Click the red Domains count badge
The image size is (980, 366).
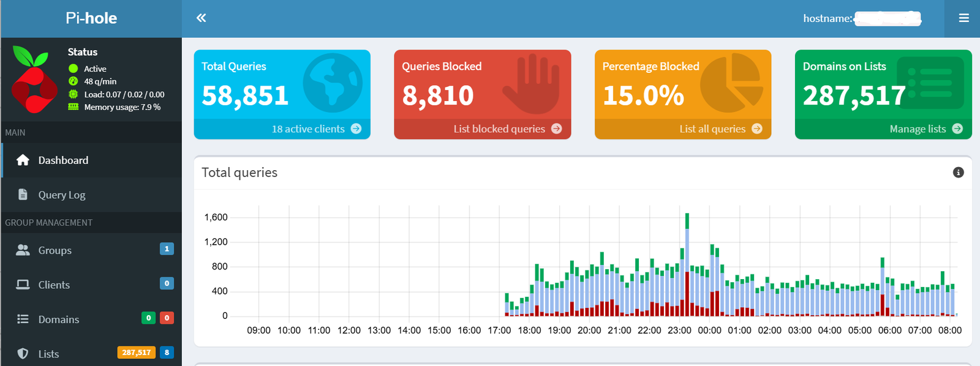167,318
